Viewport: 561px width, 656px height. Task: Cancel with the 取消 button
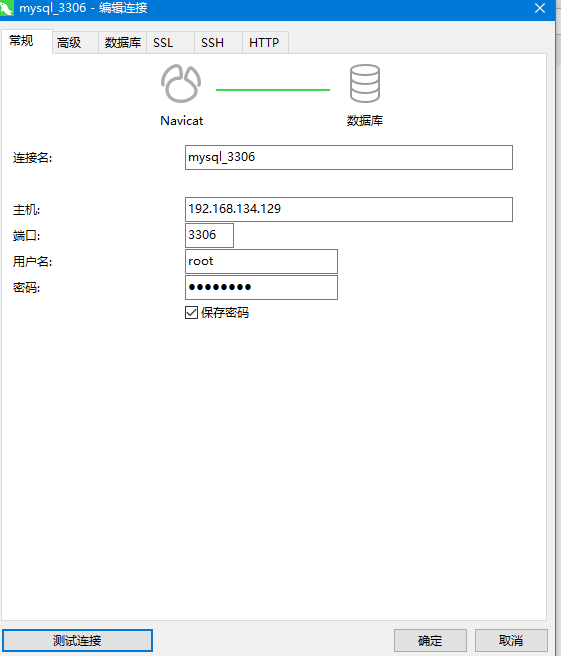coord(511,641)
